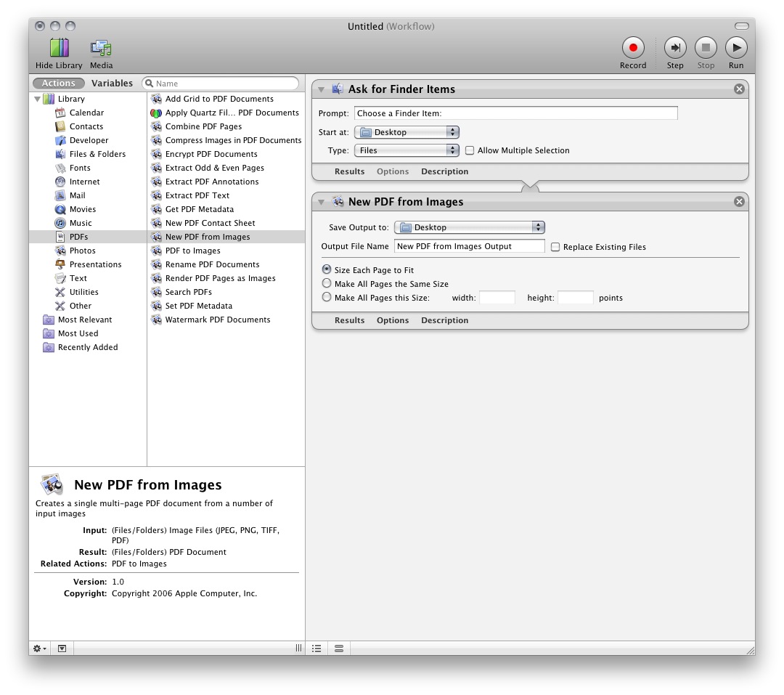Open Results tab of Ask for Finder Items
Screen dimensions: 784x695
coord(349,171)
